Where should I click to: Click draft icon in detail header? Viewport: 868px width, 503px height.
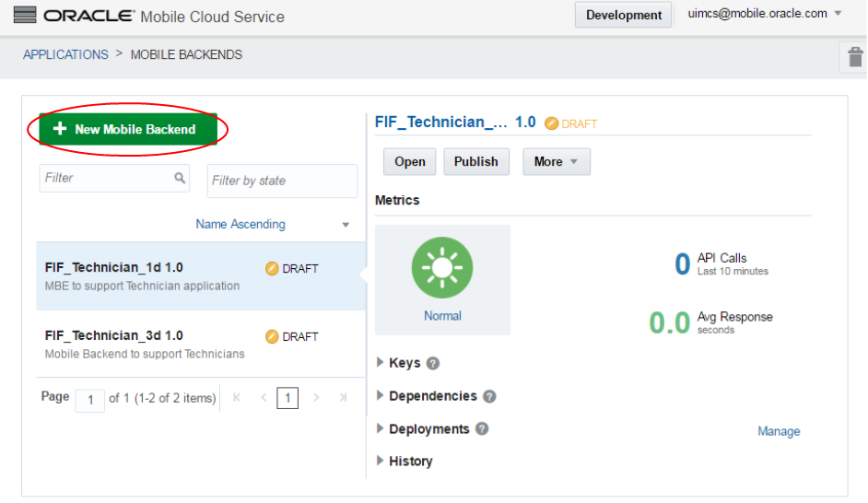(551, 123)
